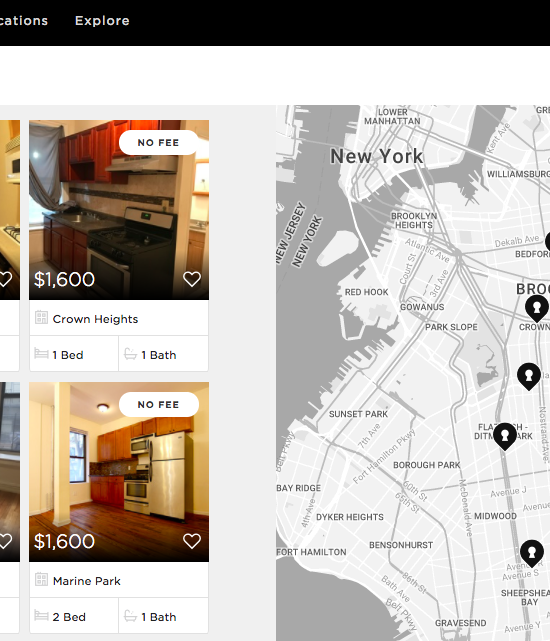The image size is (550, 641).
Task: Toggle the heart on the partially visible top-left listing
Action: [5, 279]
